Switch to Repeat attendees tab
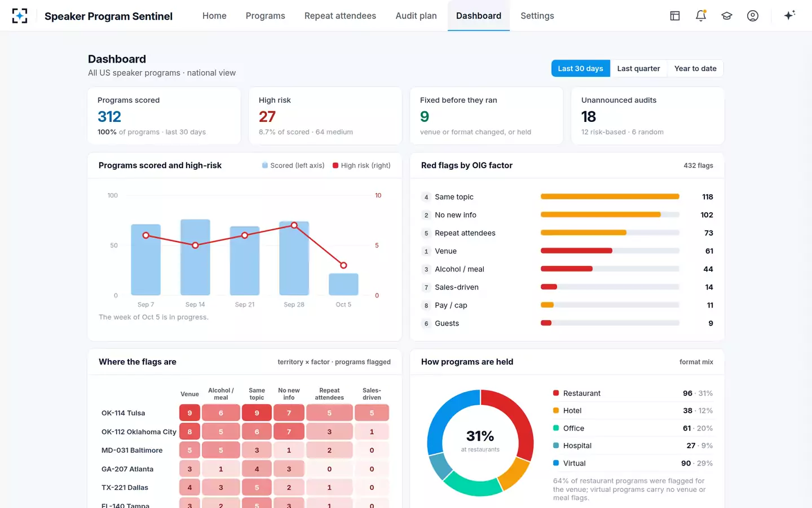This screenshot has width=812, height=508. point(340,16)
